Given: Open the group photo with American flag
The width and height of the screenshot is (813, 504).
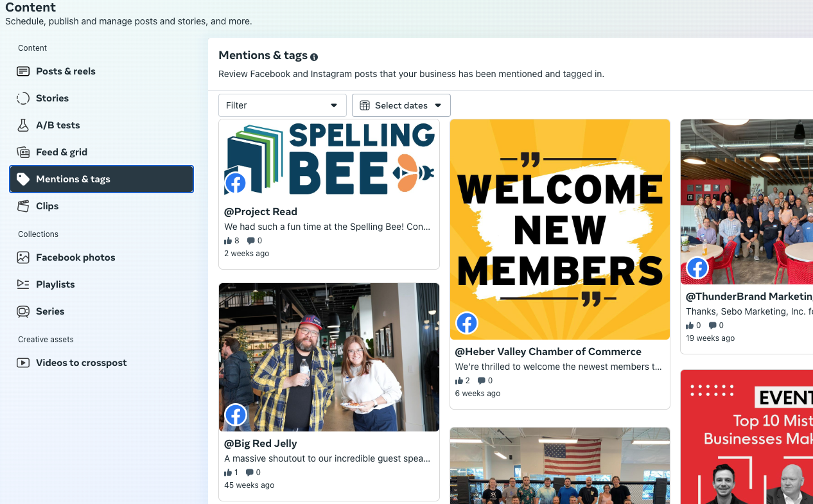Looking at the screenshot, I should point(560,465).
